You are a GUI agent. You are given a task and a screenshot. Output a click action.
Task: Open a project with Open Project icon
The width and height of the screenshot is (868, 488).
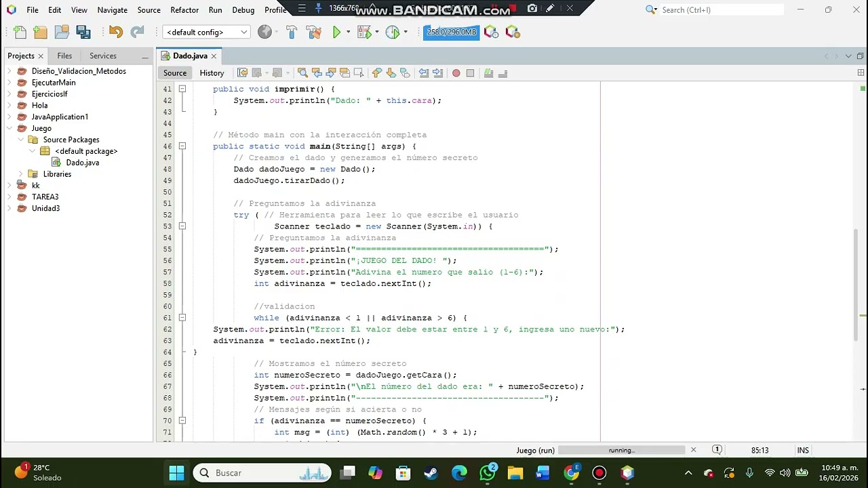[x=62, y=32]
